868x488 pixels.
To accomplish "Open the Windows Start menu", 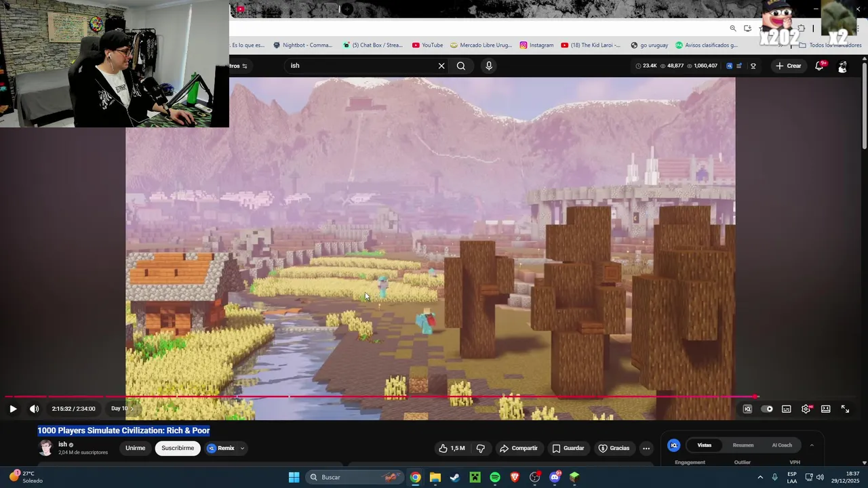I will [x=294, y=477].
